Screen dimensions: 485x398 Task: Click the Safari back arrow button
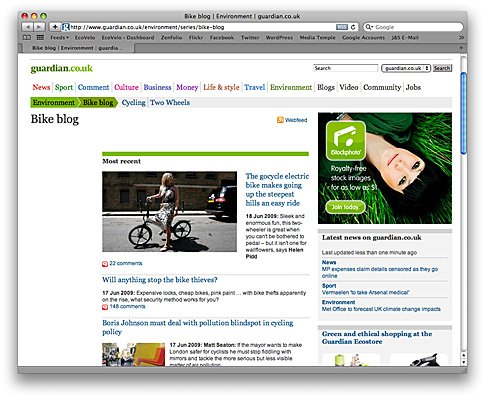28,27
